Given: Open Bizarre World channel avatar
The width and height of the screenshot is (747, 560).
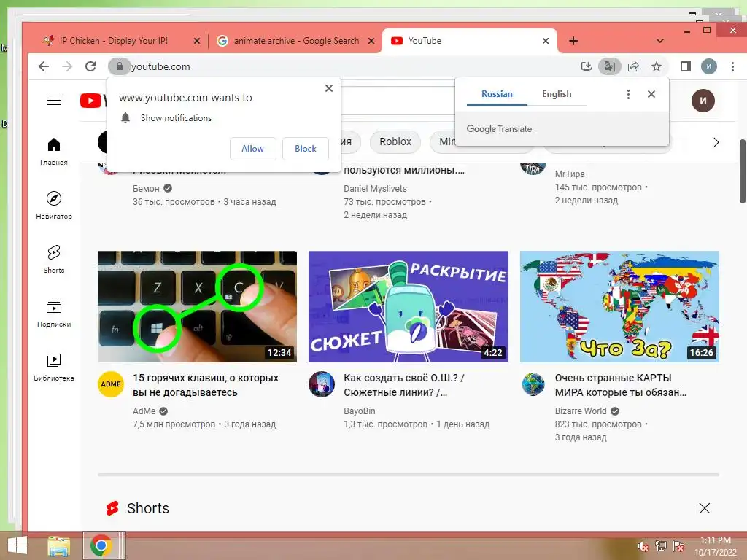Looking at the screenshot, I should [533, 384].
